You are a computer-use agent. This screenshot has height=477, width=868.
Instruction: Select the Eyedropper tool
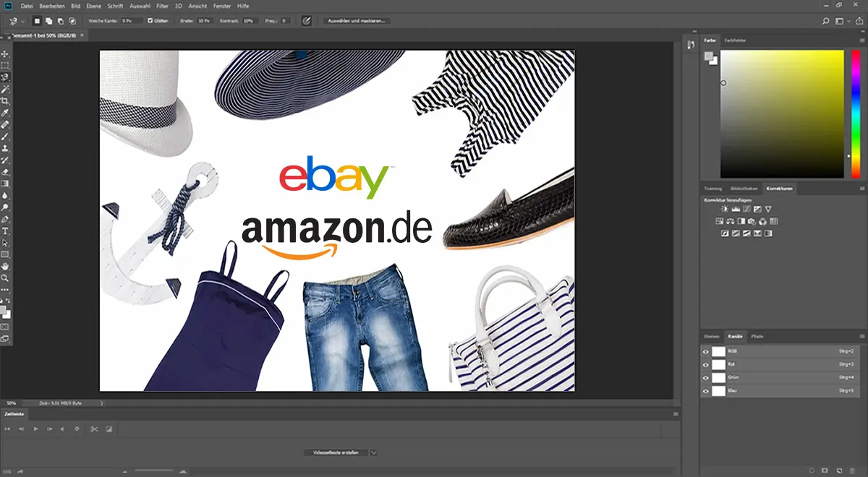[x=5, y=113]
